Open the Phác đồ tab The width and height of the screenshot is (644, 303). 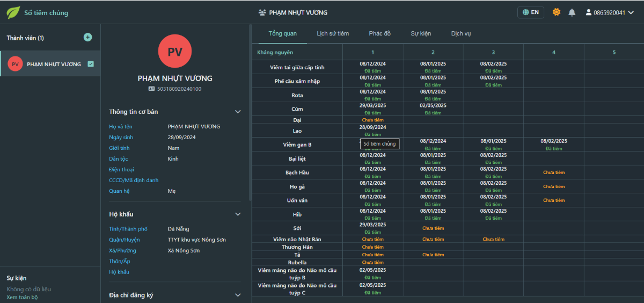coord(380,33)
